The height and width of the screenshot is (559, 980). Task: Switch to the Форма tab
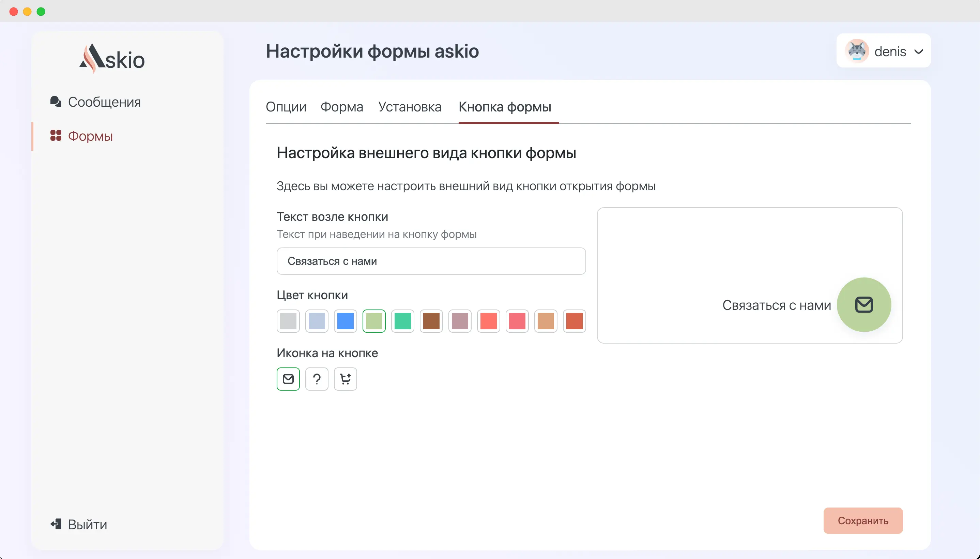pyautogui.click(x=341, y=107)
